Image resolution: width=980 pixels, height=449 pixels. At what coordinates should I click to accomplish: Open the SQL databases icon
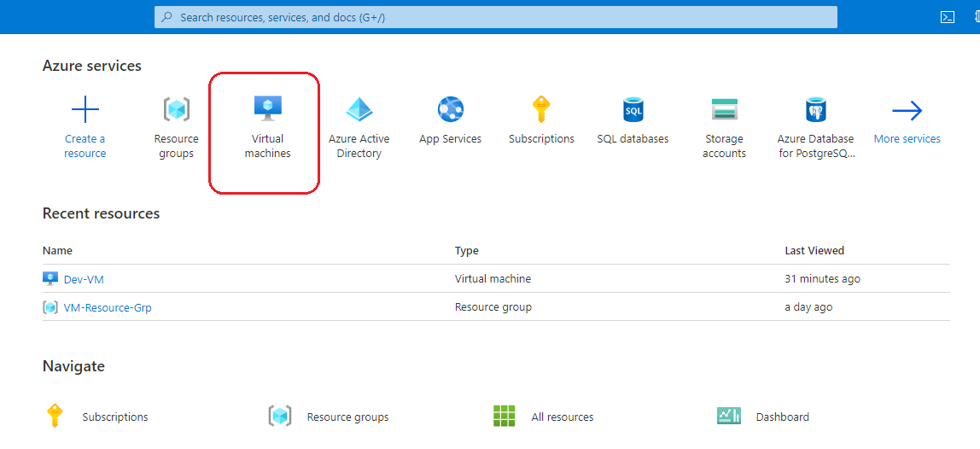point(633,109)
